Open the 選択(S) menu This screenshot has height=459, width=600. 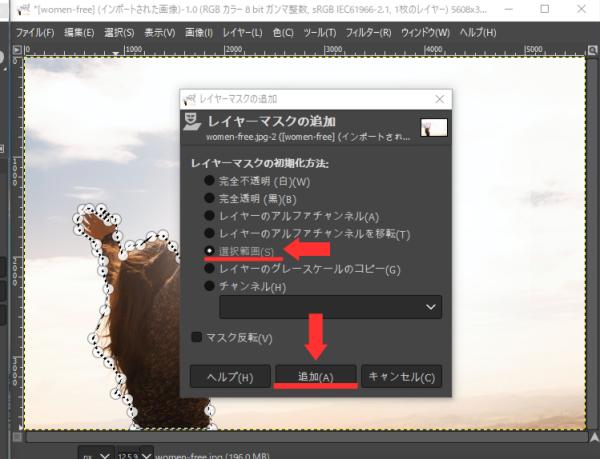click(x=119, y=33)
